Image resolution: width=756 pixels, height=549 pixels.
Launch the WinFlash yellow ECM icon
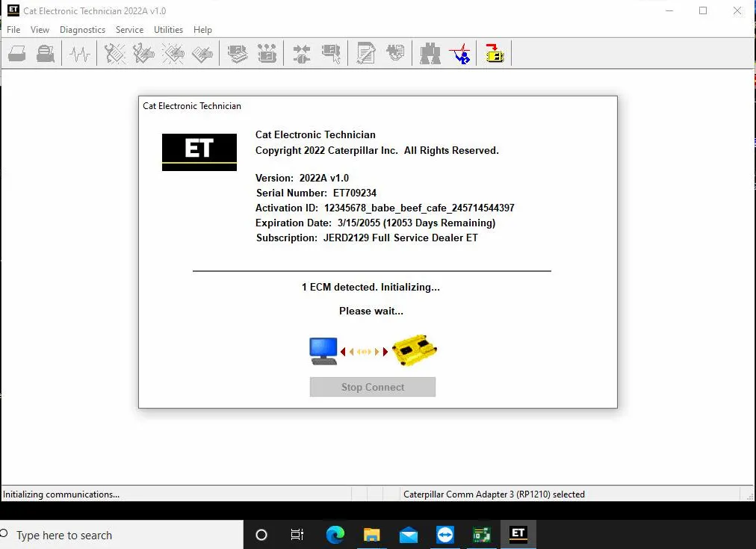[x=495, y=54]
